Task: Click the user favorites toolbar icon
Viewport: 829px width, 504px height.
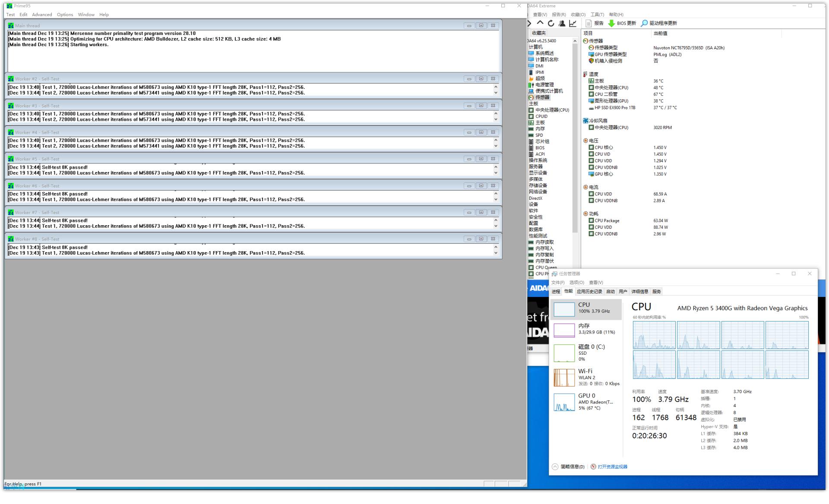Action: (x=562, y=23)
